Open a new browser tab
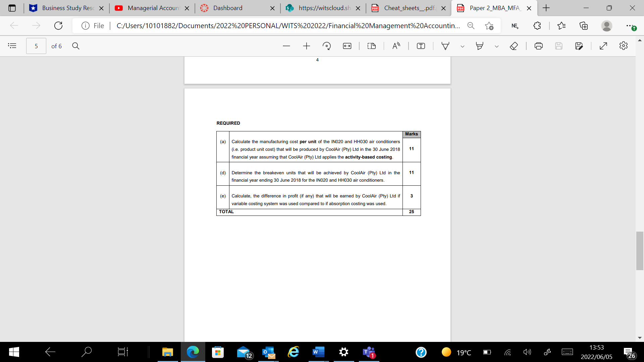644x362 pixels. coord(546,8)
